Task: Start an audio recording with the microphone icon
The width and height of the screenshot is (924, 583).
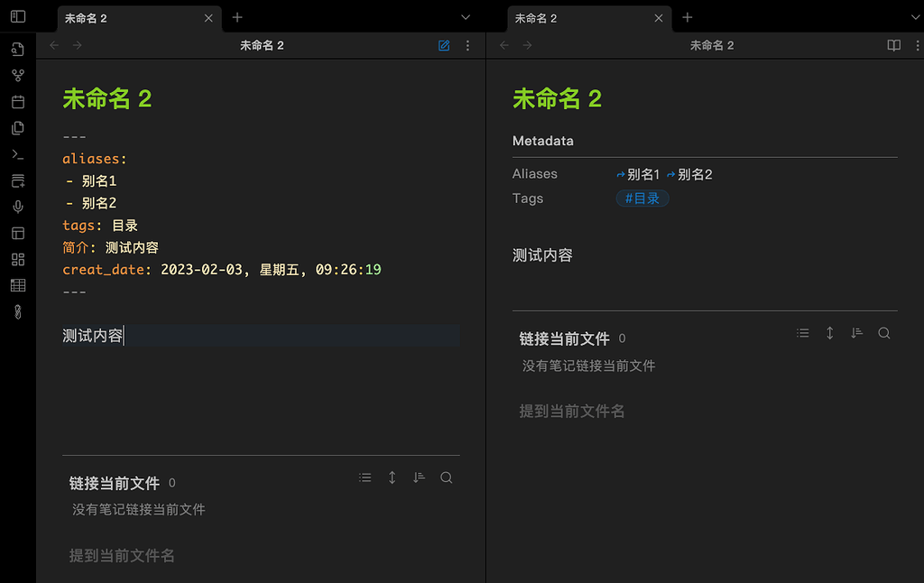Action: [18, 206]
